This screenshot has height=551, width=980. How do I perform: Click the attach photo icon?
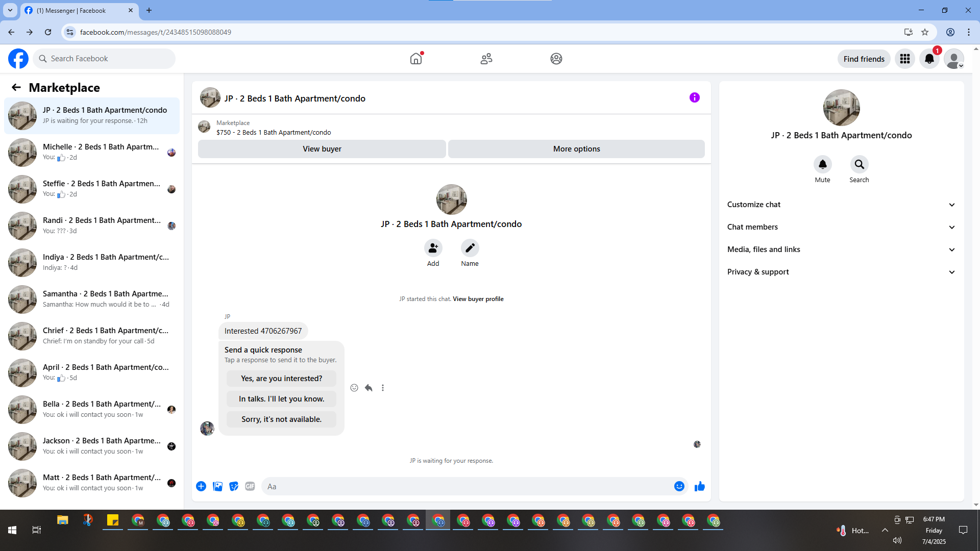coord(217,486)
